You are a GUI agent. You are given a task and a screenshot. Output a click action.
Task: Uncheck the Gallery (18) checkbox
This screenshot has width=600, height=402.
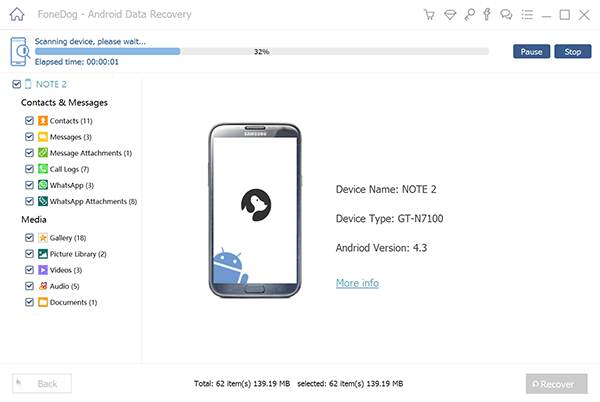29,238
